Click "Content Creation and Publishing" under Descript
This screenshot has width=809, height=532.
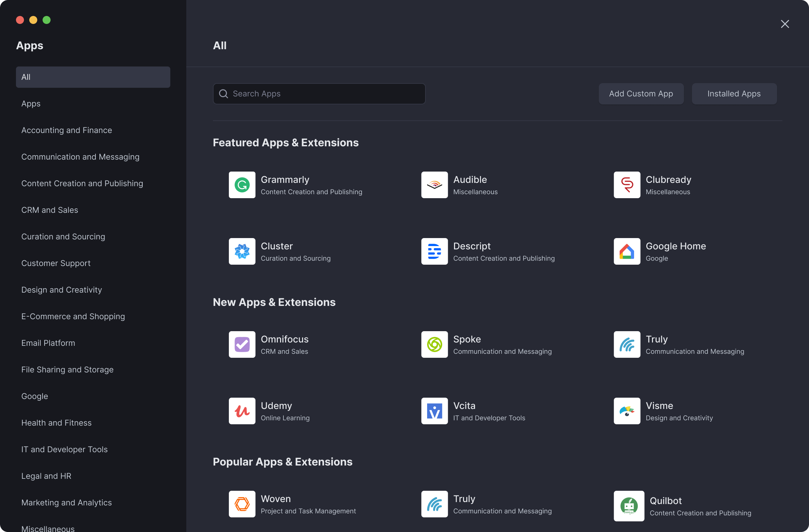pos(504,259)
